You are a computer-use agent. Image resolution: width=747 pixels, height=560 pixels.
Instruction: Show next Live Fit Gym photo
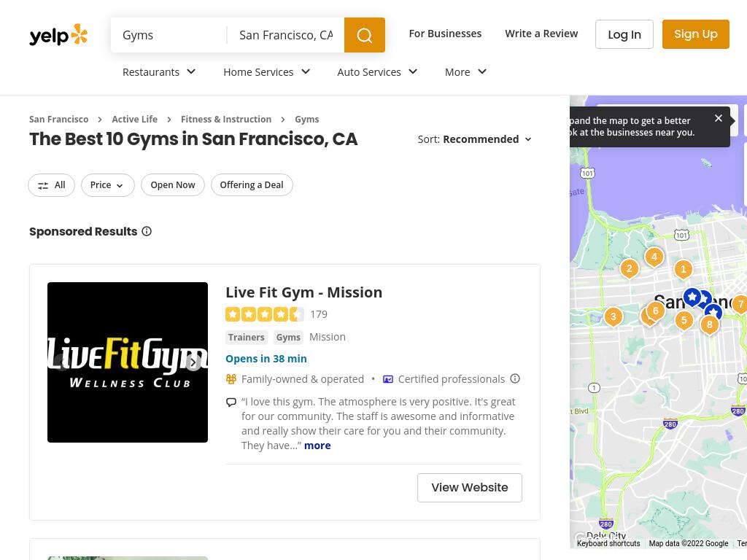pyautogui.click(x=193, y=362)
